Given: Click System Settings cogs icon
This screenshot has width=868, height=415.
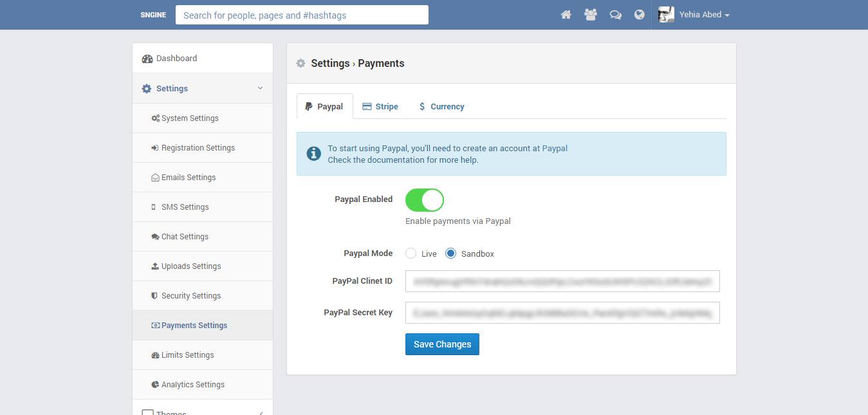Looking at the screenshot, I should click(155, 118).
